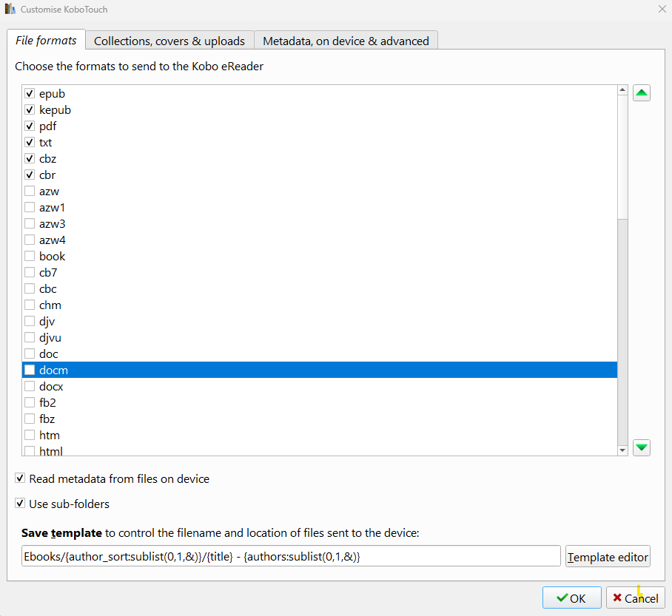Select the epub row label

click(53, 93)
